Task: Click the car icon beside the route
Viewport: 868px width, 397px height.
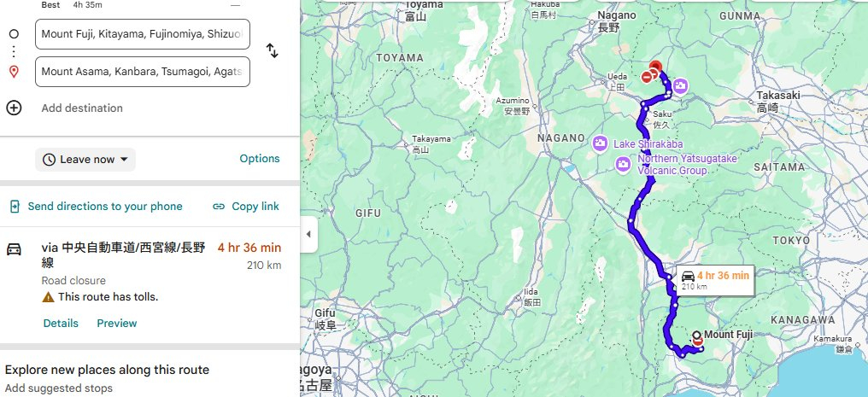Action: tap(14, 249)
